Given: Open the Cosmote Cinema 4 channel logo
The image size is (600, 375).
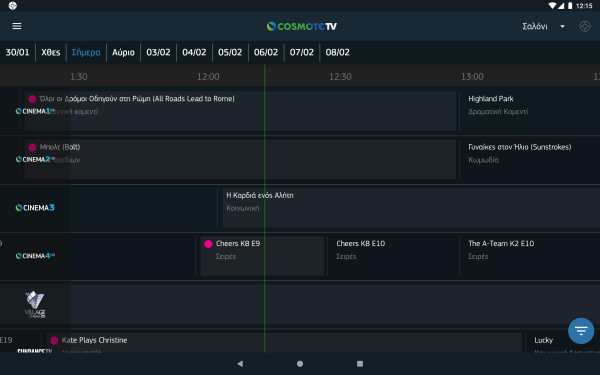Looking at the screenshot, I should click(x=35, y=256).
